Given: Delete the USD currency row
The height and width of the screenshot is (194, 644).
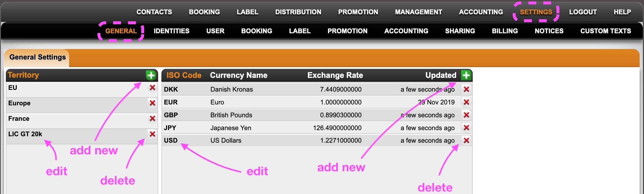Looking at the screenshot, I should [466, 140].
